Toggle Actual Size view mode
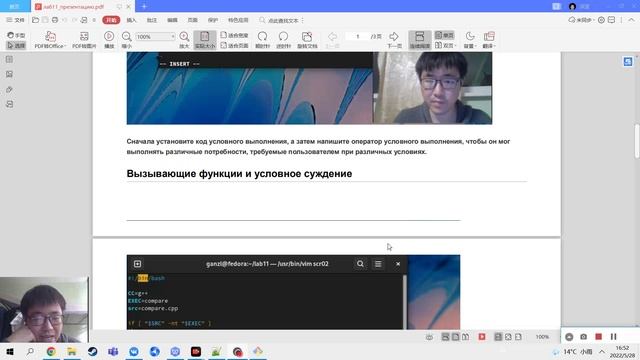This screenshot has width=640, height=360. [x=205, y=40]
